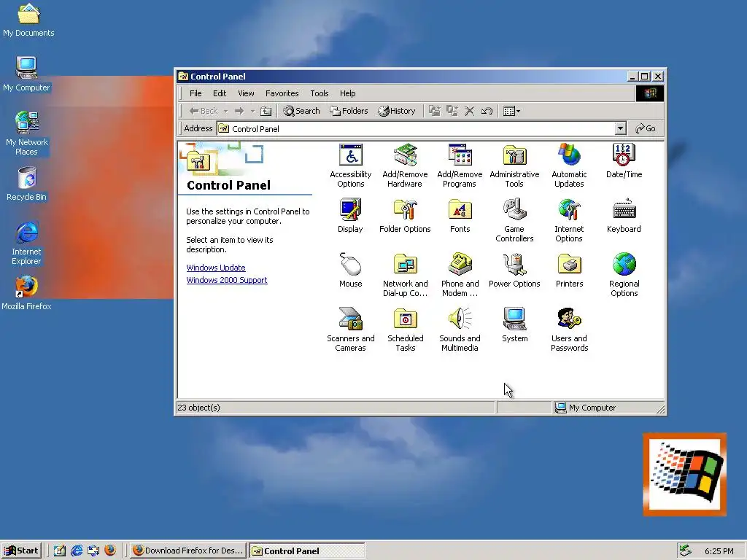This screenshot has width=747, height=560.
Task: Select Game Controllers icon
Action: pos(514,220)
